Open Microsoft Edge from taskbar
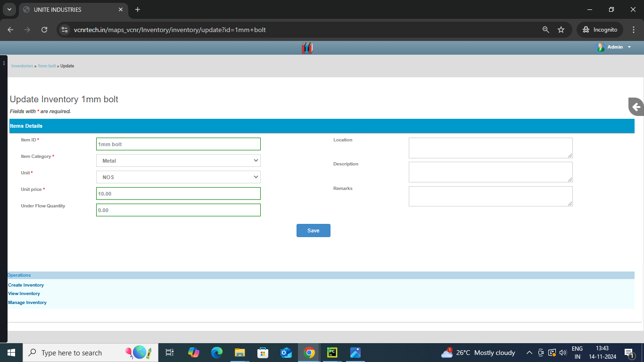Screen dimensions: 644x362 [x=216, y=353]
